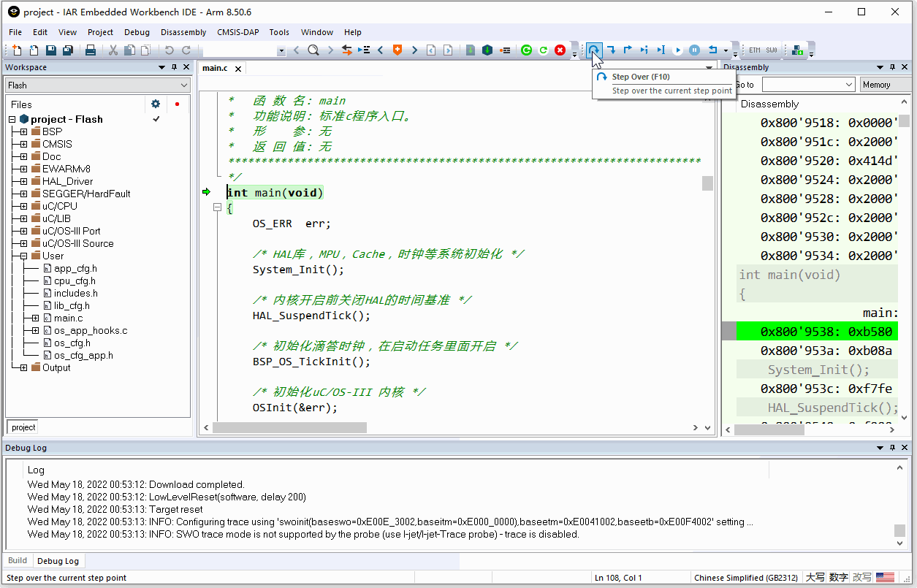Open the quick search dropdown arrow
Image resolution: width=917 pixels, height=588 pixels.
click(282, 50)
